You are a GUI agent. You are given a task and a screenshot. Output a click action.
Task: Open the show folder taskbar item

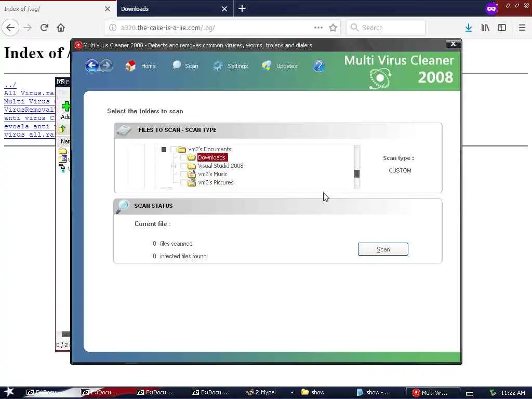pyautogui.click(x=313, y=393)
